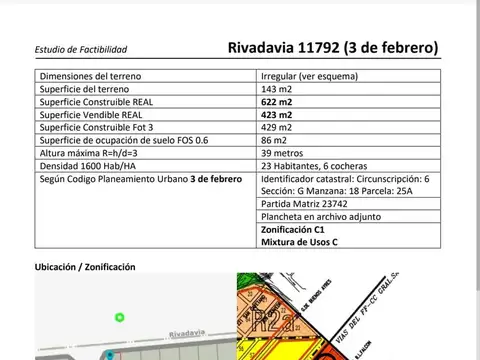Select the '143 m2' value
Image resolution: width=480 pixels, height=360 pixels.
click(276, 89)
